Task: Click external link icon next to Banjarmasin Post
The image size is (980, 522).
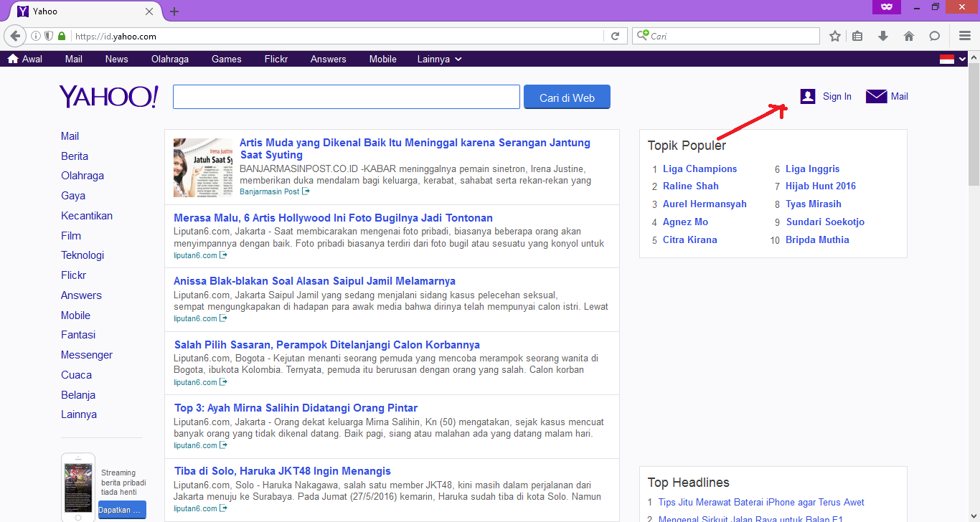Action: click(x=306, y=191)
